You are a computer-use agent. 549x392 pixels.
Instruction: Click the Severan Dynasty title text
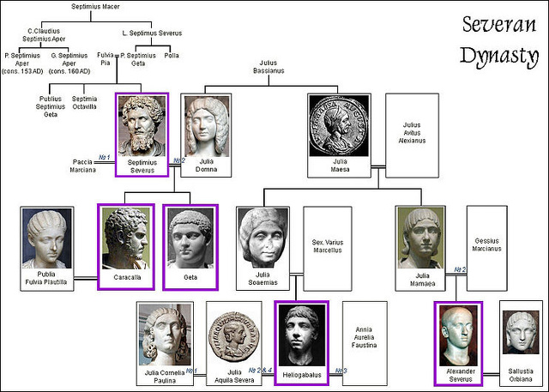(x=499, y=40)
